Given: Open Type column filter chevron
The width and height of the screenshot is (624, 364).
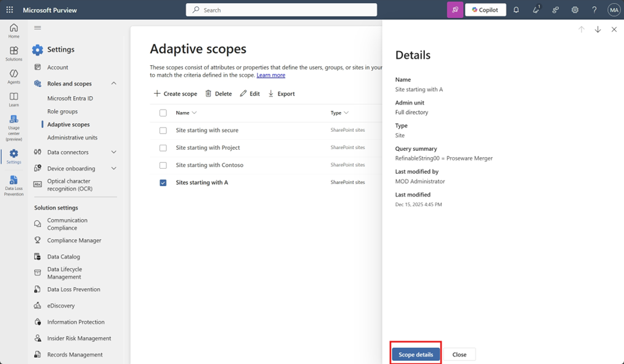Looking at the screenshot, I should pyautogui.click(x=346, y=113).
